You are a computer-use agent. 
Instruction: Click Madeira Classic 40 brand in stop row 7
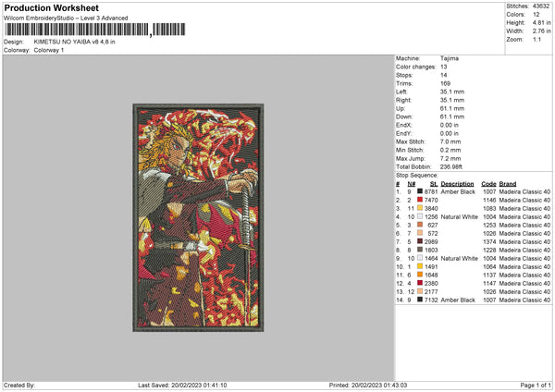(524, 241)
